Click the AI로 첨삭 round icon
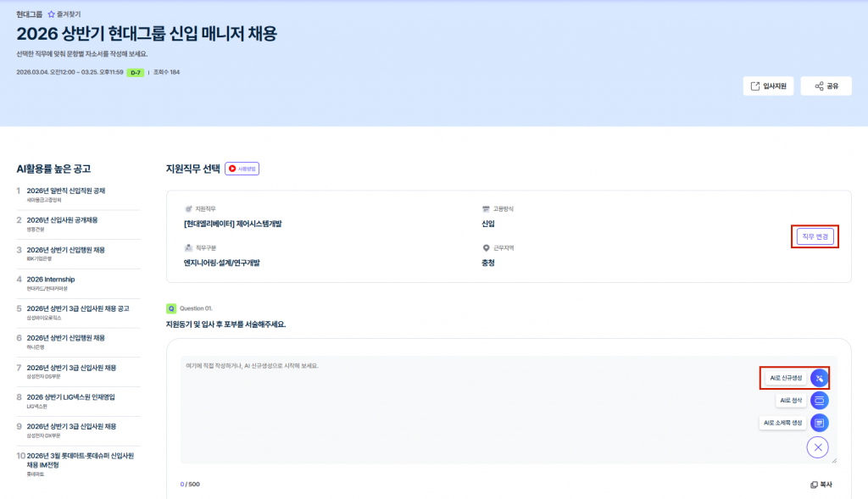This screenshot has width=868, height=499. (x=819, y=400)
